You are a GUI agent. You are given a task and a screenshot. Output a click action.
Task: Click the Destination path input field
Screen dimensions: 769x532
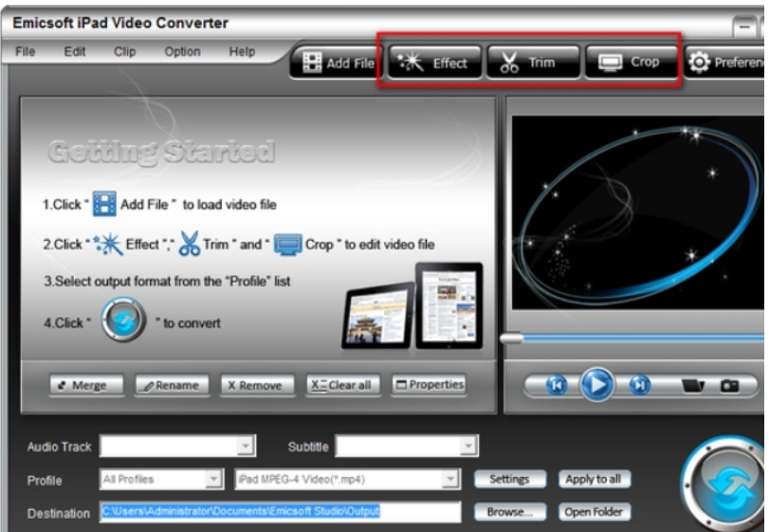280,511
